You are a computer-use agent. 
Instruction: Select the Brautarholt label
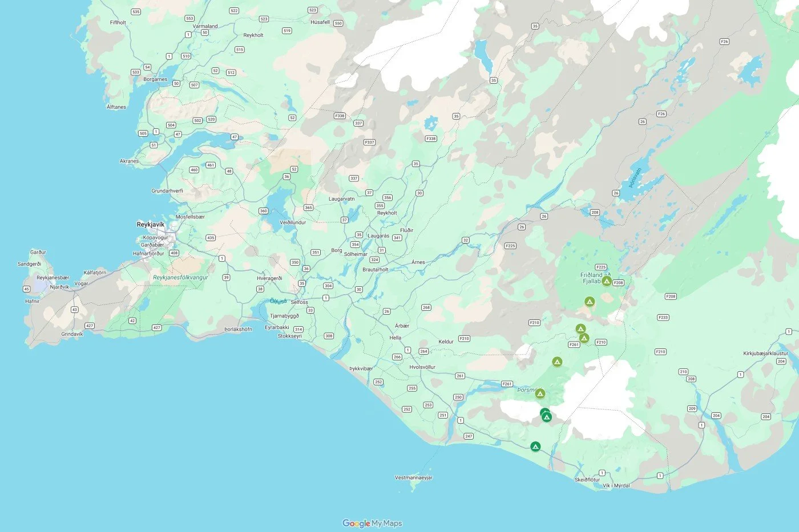376,270
